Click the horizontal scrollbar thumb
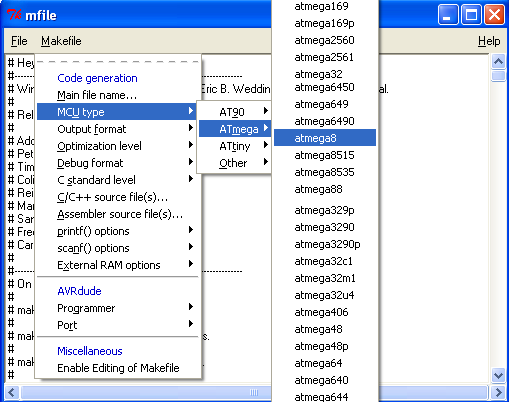Image resolution: width=509 pixels, height=402 pixels. (x=253, y=392)
